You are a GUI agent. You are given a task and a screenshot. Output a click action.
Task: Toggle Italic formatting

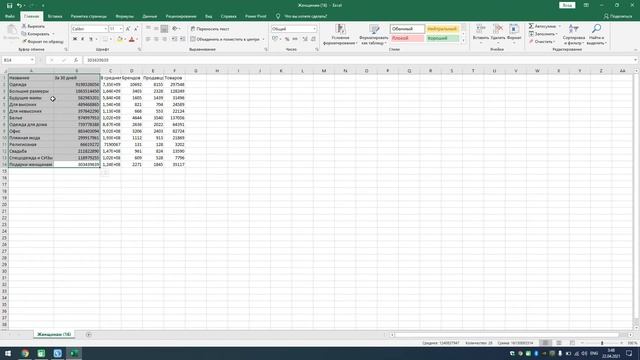point(82,39)
